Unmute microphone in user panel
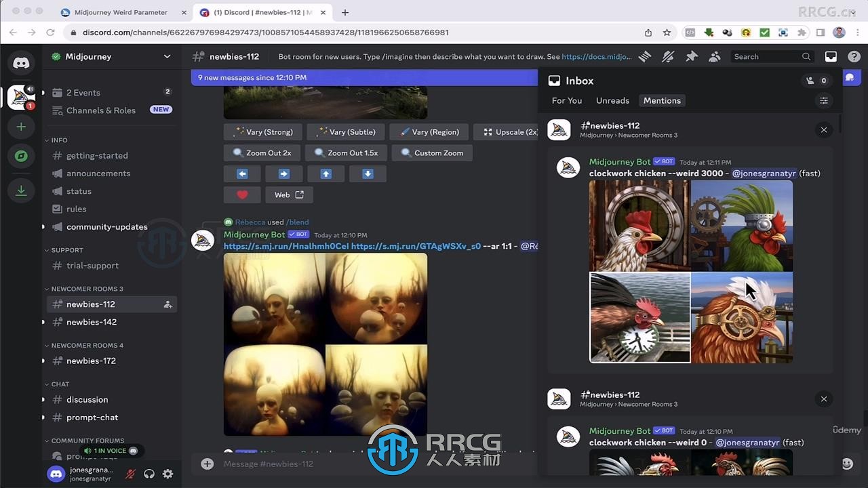This screenshot has width=868, height=488. (x=130, y=474)
